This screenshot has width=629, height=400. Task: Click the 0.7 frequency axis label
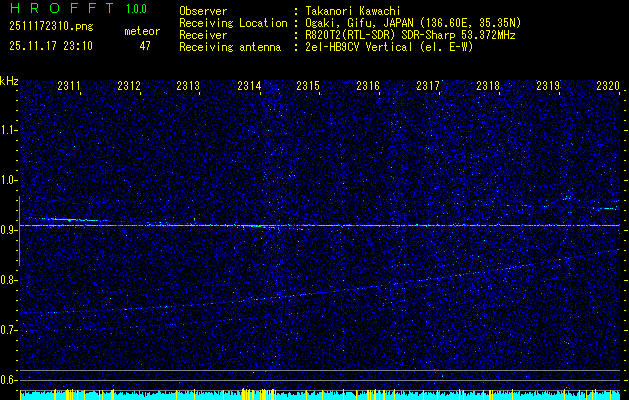pos(9,329)
